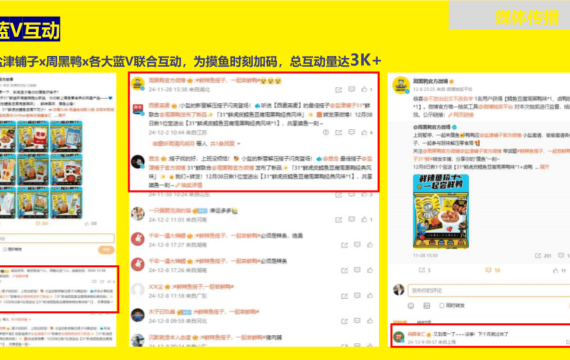This screenshot has width=570, height=360.
Task: Select second comment sort tab in right panel
Action: click(x=424, y=322)
